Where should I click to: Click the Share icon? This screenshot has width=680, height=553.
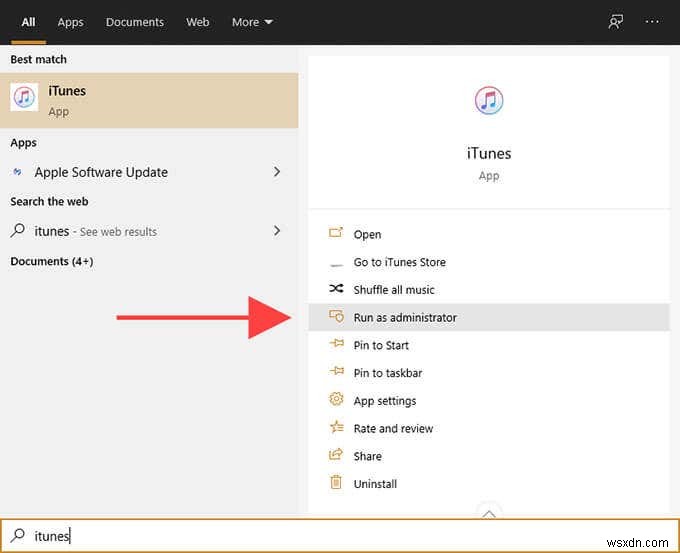[336, 456]
